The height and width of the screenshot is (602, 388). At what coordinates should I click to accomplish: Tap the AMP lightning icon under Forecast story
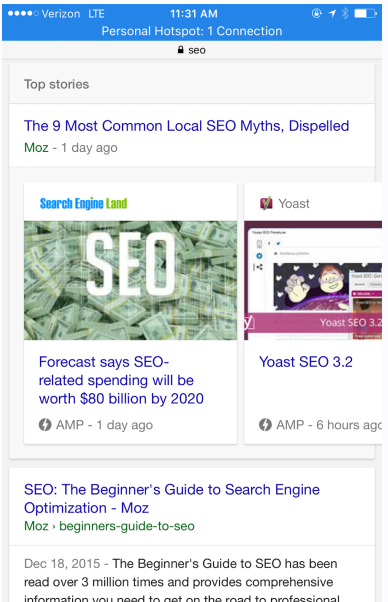[x=45, y=425]
